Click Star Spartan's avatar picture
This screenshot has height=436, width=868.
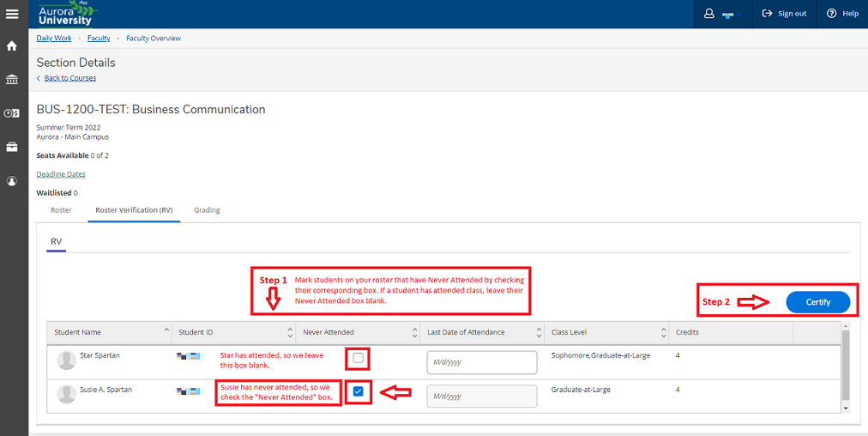click(x=66, y=360)
